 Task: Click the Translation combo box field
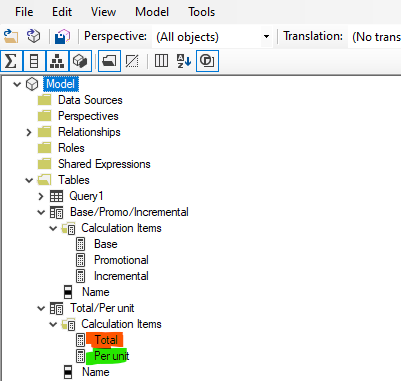tap(375, 36)
